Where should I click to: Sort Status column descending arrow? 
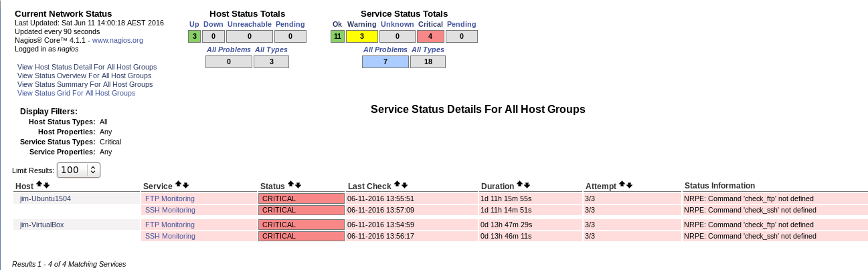(x=298, y=184)
